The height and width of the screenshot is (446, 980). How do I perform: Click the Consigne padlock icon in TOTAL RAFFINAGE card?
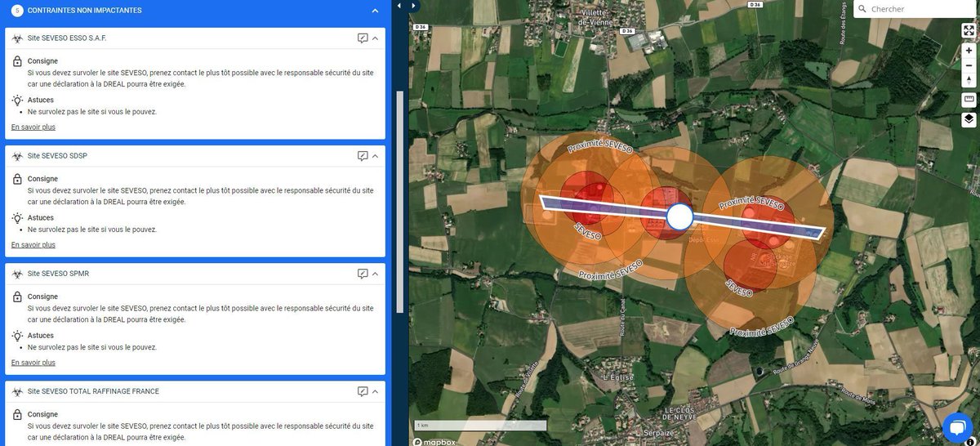[17, 414]
